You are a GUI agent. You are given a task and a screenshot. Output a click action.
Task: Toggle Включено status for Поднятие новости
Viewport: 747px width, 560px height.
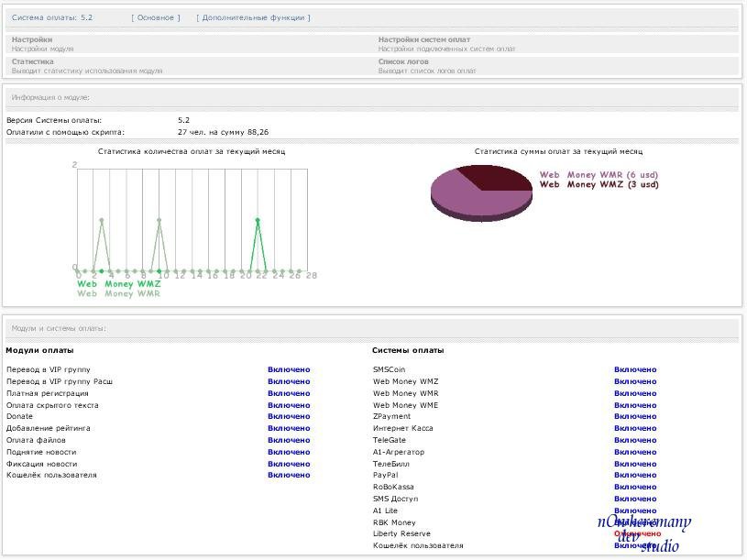pyautogui.click(x=289, y=452)
